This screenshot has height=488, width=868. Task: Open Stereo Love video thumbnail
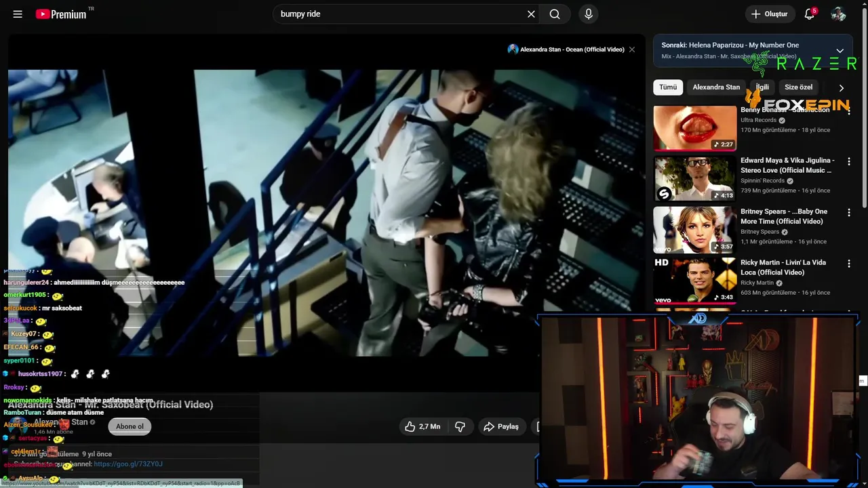click(694, 179)
